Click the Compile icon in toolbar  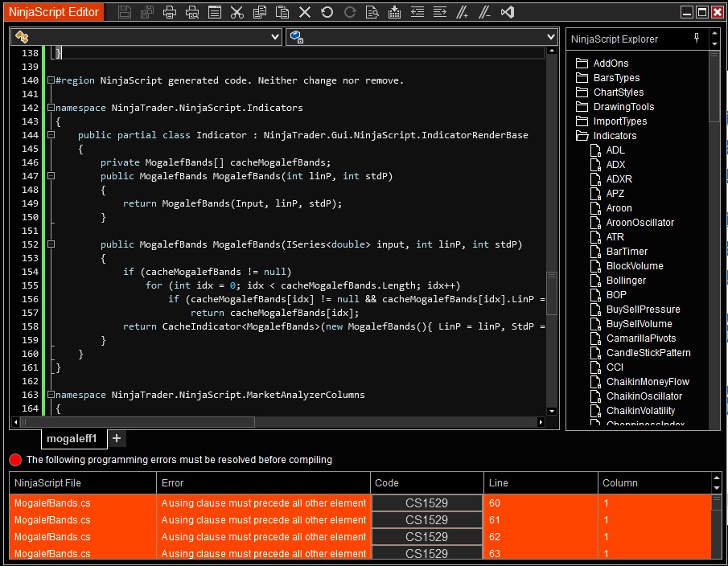coord(394,12)
